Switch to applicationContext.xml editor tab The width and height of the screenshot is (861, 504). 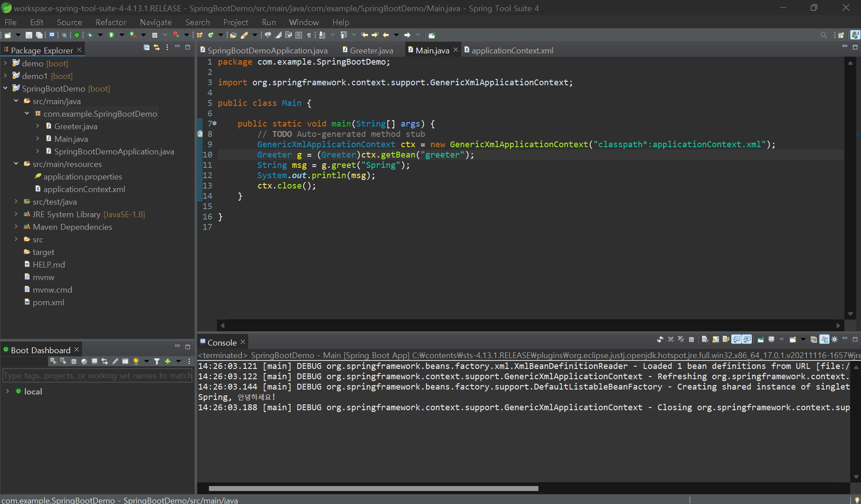point(509,50)
